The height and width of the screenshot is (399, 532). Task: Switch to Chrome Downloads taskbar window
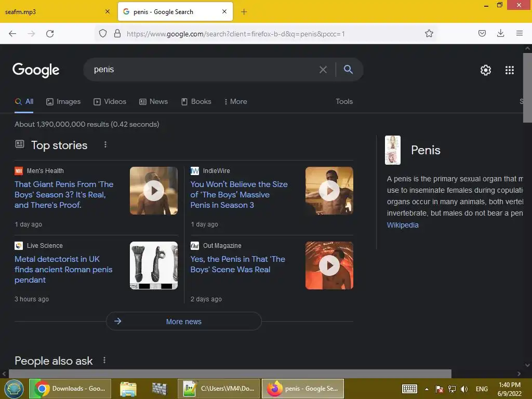(x=70, y=389)
